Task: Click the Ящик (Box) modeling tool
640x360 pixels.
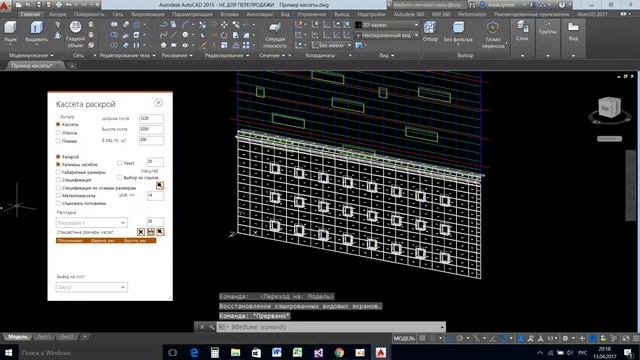Action: coord(10,31)
